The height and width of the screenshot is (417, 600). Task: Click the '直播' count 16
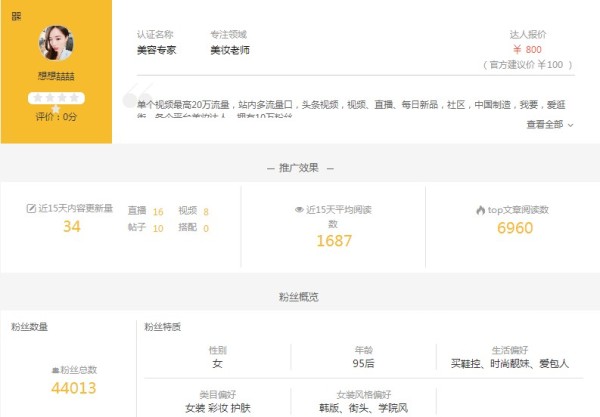pos(158,212)
